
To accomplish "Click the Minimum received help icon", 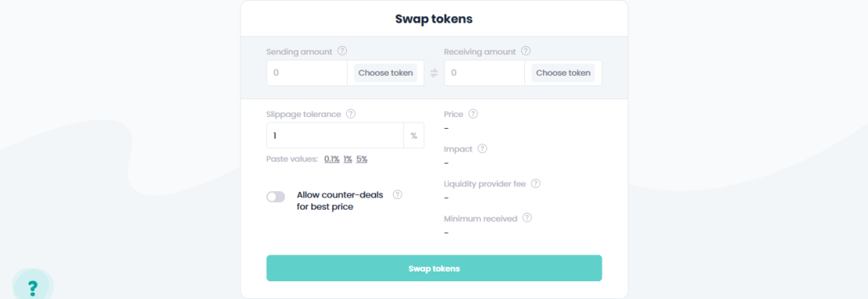I will [x=527, y=218].
